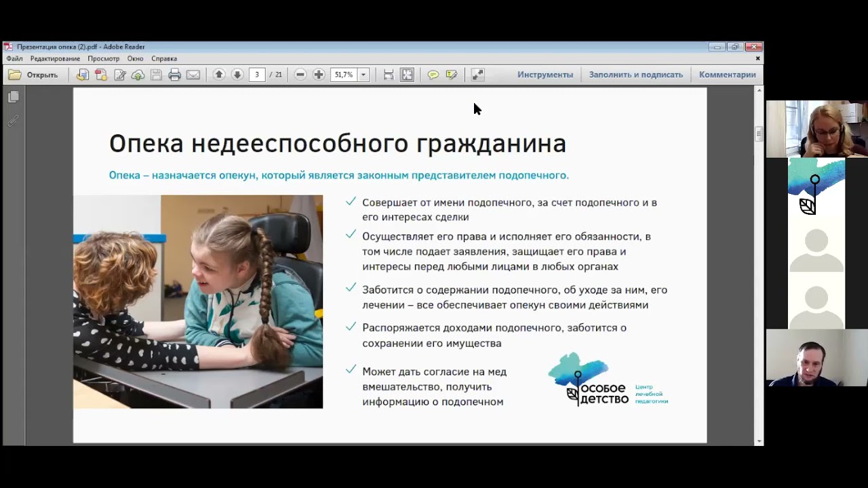868x488 pixels.
Task: Click the convert to PDF online icon
Action: tap(82, 75)
